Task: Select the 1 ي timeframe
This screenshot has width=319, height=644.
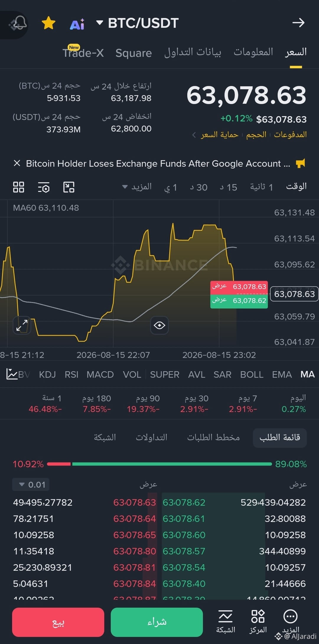Action: [171, 187]
